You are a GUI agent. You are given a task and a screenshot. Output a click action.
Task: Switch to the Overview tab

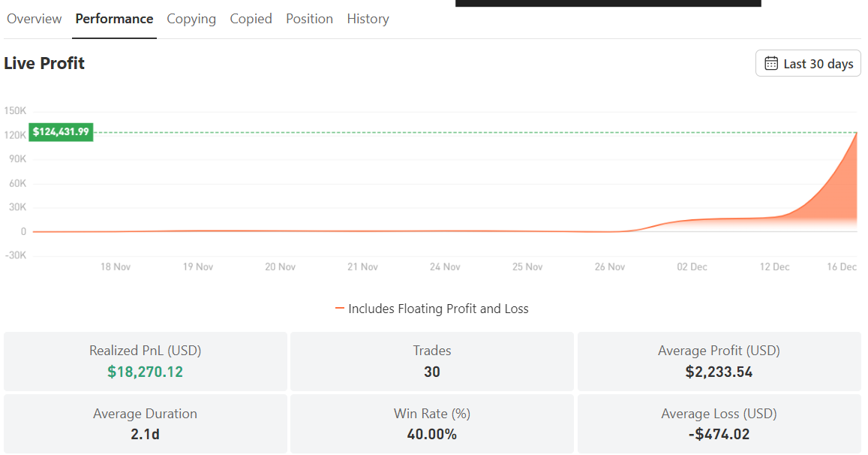click(35, 19)
